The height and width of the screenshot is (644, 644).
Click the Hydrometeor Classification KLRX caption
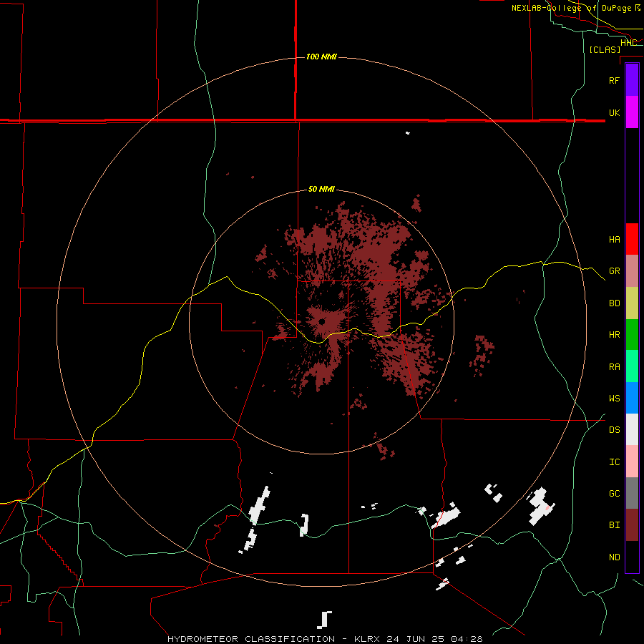point(325,639)
